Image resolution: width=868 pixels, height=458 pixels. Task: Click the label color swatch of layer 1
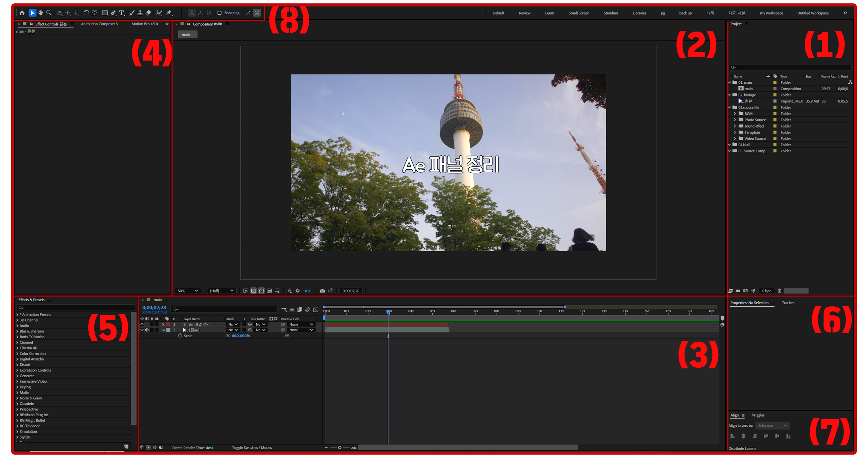[x=168, y=324]
